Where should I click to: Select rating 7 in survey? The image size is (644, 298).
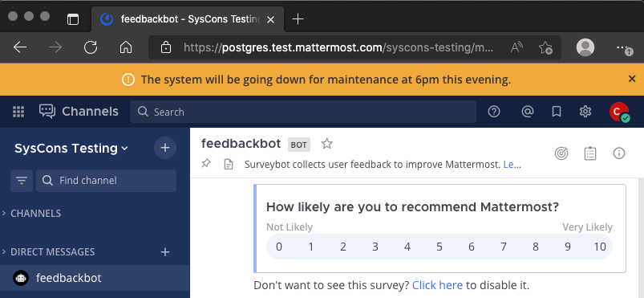[504, 247]
